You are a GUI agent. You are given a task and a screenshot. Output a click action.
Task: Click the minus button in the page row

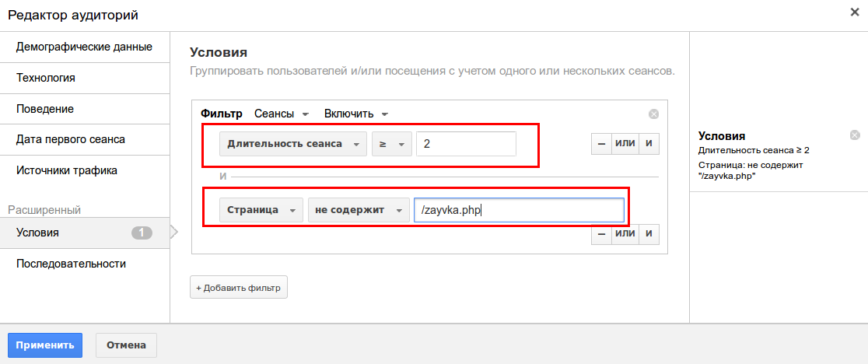601,234
